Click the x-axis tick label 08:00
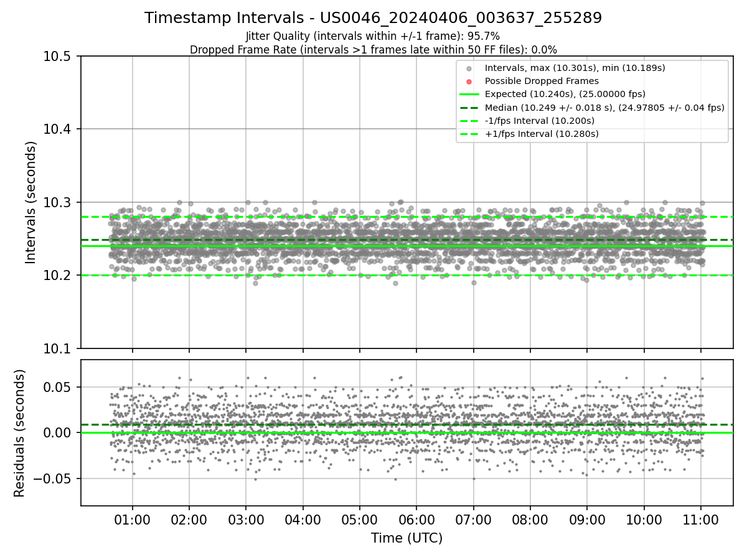 click(x=530, y=518)
